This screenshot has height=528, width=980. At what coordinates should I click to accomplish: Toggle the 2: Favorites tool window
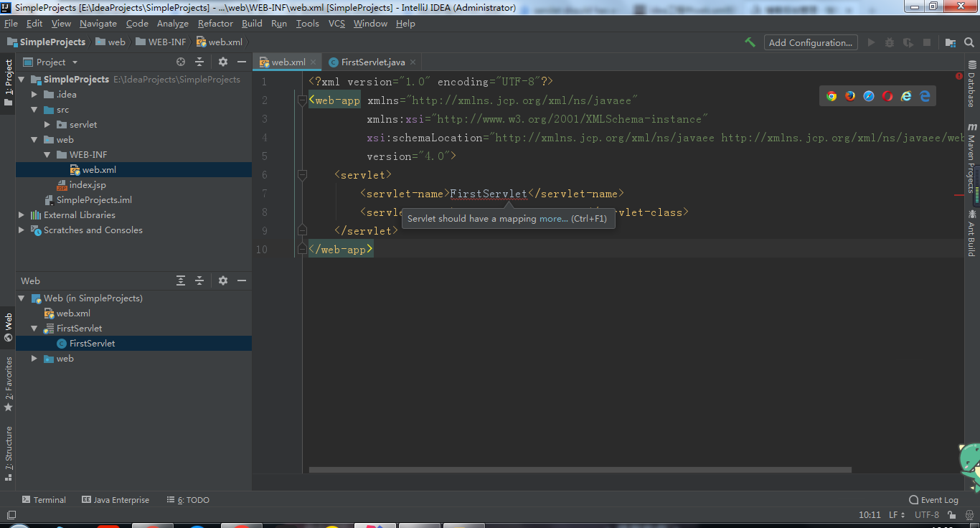coord(8,384)
